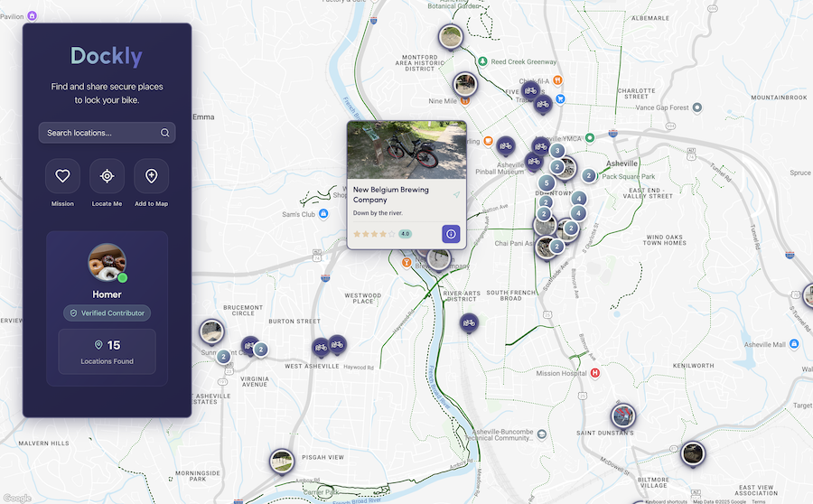Open the 15 Locations Found card
The width and height of the screenshot is (813, 504).
(107, 351)
